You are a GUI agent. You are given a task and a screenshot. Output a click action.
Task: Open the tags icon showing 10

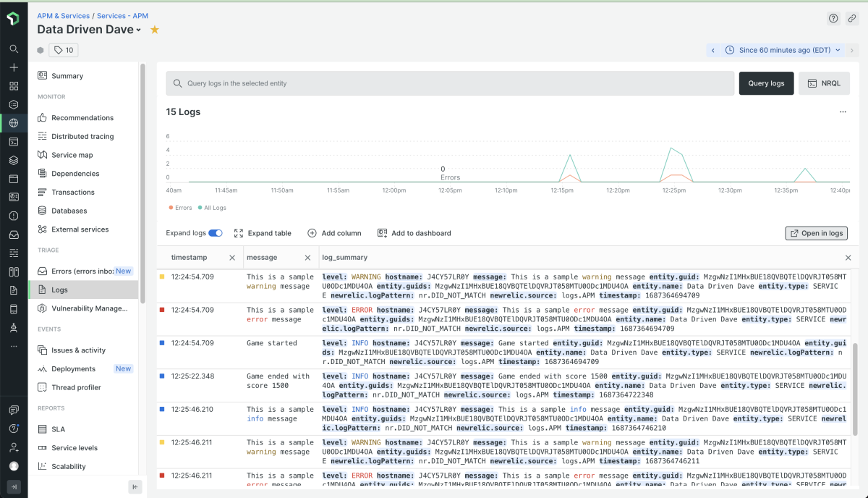(64, 50)
